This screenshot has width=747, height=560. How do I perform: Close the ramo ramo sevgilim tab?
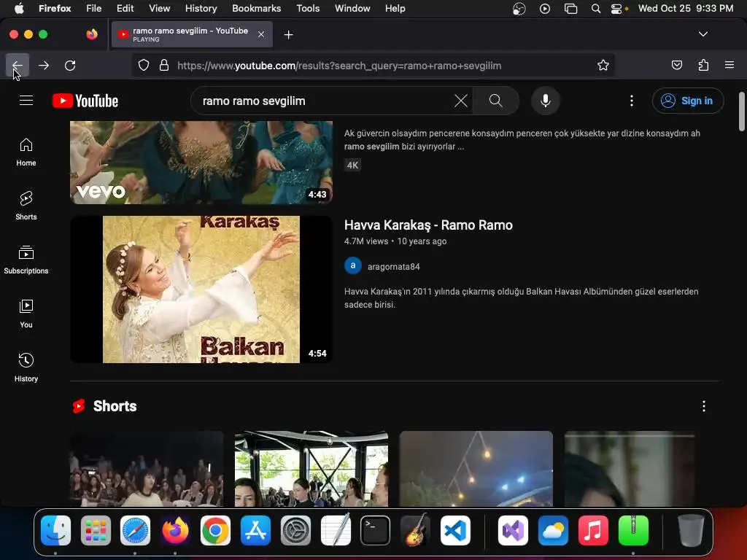click(261, 34)
